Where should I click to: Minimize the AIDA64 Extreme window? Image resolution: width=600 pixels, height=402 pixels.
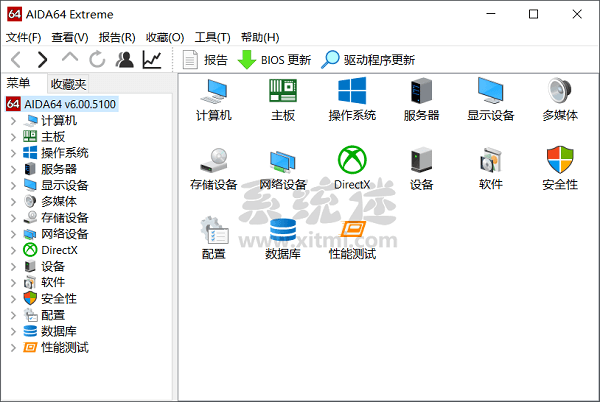point(491,14)
